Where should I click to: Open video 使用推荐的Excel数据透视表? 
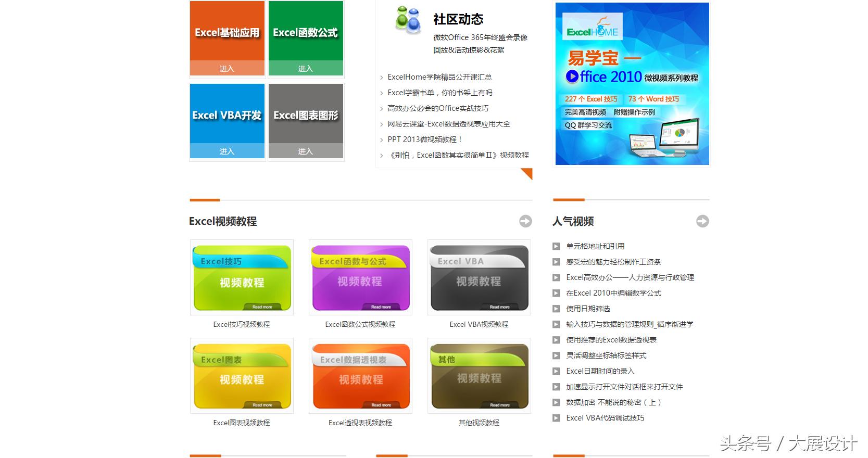(x=611, y=340)
